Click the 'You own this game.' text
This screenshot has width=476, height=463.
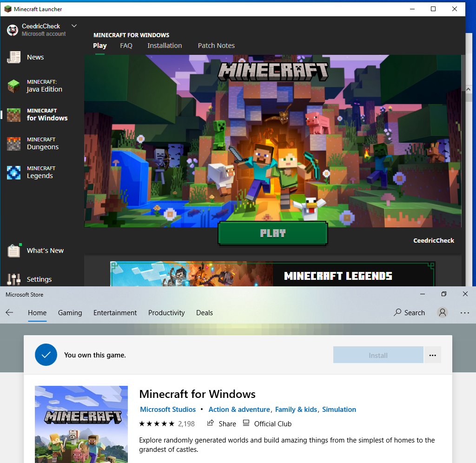tap(95, 355)
